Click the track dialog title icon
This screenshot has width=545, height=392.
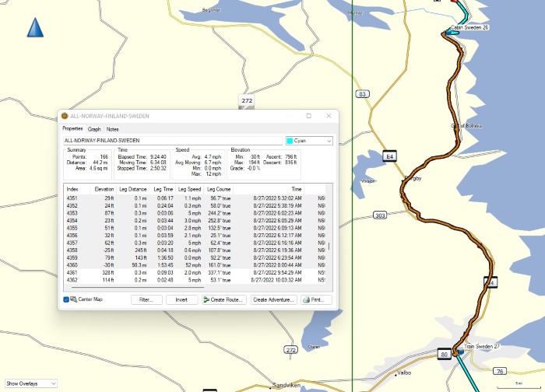pos(65,116)
